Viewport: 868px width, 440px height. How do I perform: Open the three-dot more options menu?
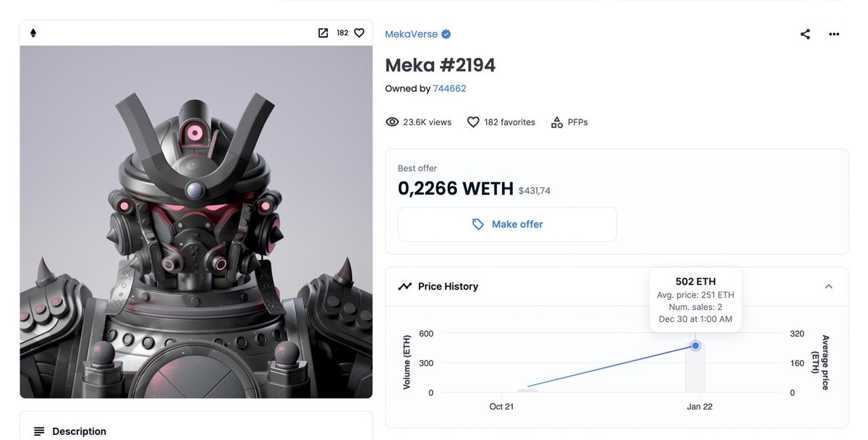click(x=834, y=34)
